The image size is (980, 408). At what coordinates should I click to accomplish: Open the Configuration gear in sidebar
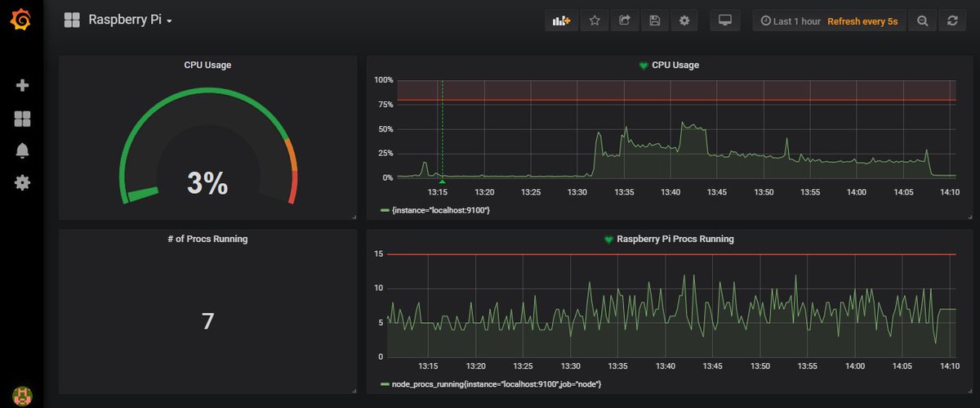pyautogui.click(x=22, y=182)
